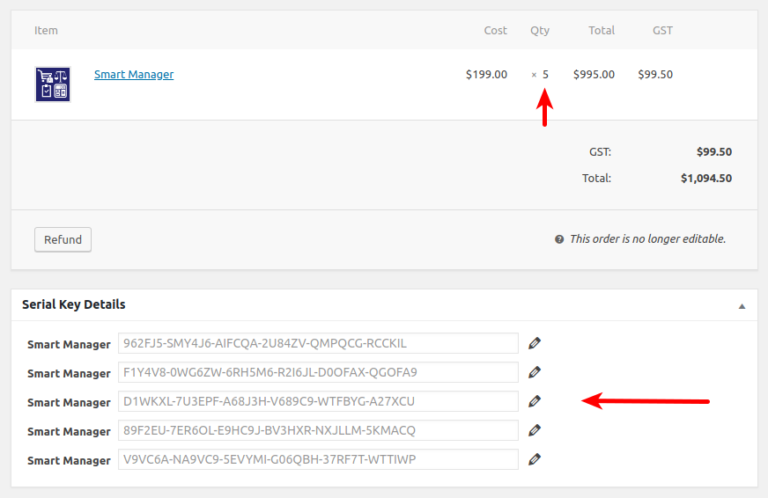Click the 'Total:' summary label
The width and height of the screenshot is (768, 498).
[597, 178]
